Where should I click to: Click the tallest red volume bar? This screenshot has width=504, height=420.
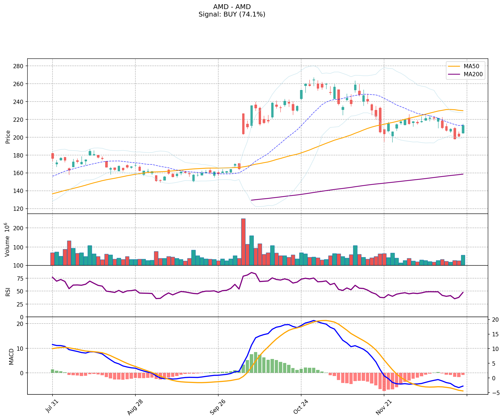(243, 242)
